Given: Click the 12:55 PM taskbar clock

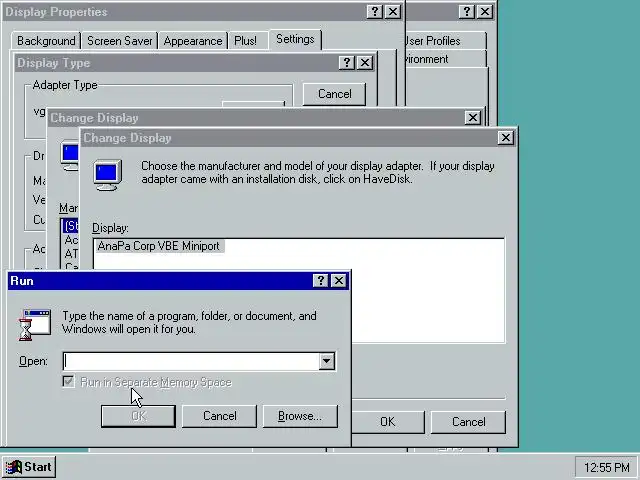Looking at the screenshot, I should (607, 467).
